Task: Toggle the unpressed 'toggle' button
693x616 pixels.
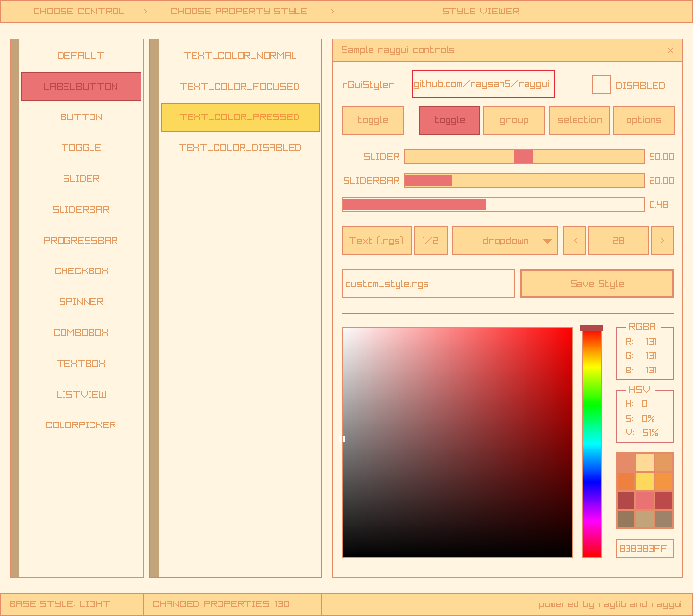Action: [372, 120]
